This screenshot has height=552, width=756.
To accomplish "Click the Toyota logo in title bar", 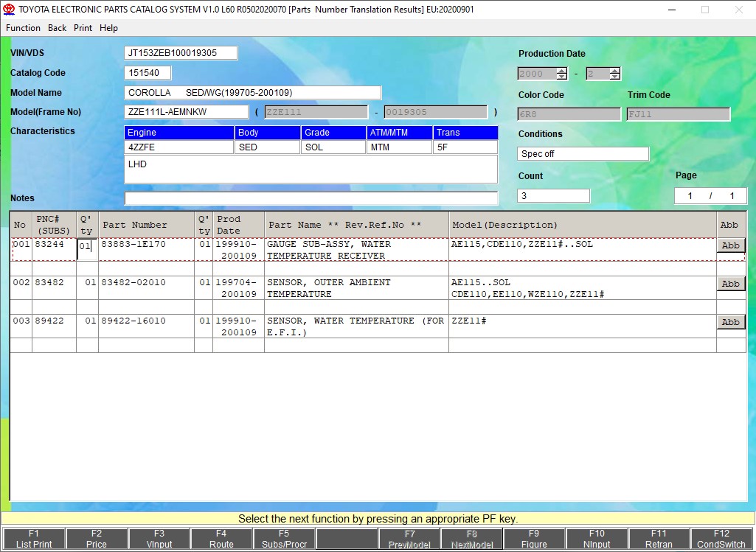I will pyautogui.click(x=9, y=10).
